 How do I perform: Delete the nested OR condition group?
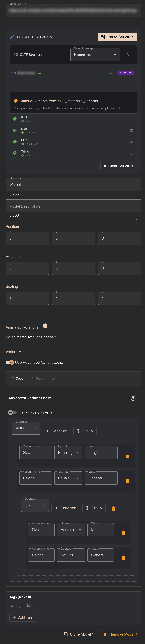[x=114, y=508]
